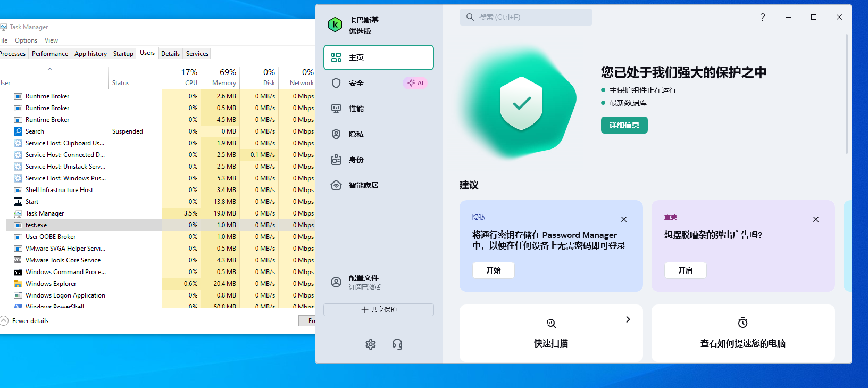The image size is (868, 388).
Task: Toggle sort order arrow above User column
Action: (49, 69)
